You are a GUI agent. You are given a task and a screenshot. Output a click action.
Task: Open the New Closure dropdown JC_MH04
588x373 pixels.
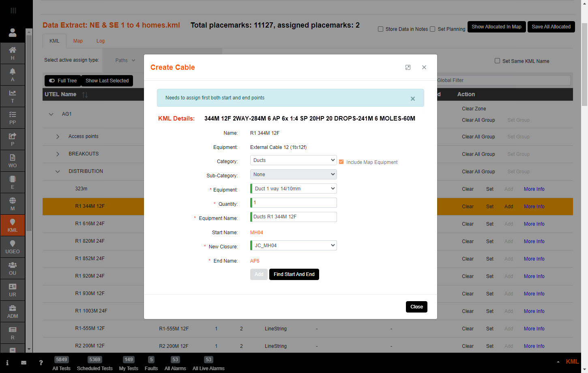coord(293,246)
